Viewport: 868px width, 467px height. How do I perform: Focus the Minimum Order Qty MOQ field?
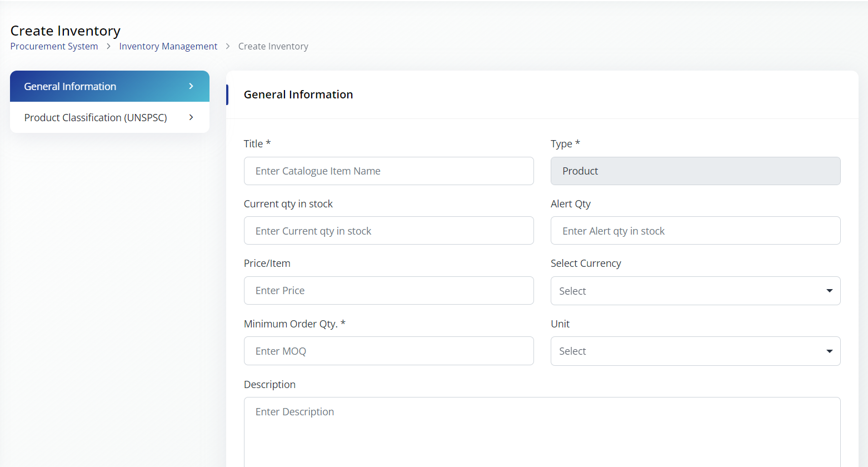(388, 351)
